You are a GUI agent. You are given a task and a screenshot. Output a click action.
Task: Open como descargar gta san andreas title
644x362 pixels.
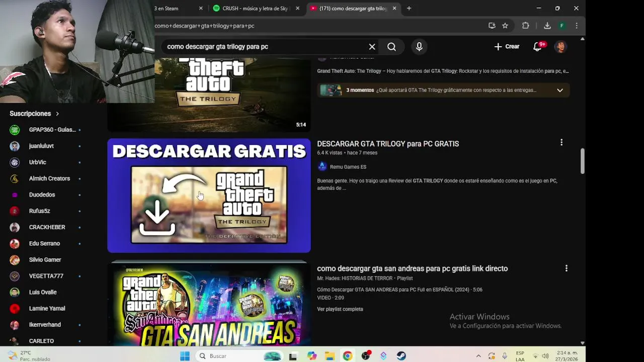coord(412,268)
